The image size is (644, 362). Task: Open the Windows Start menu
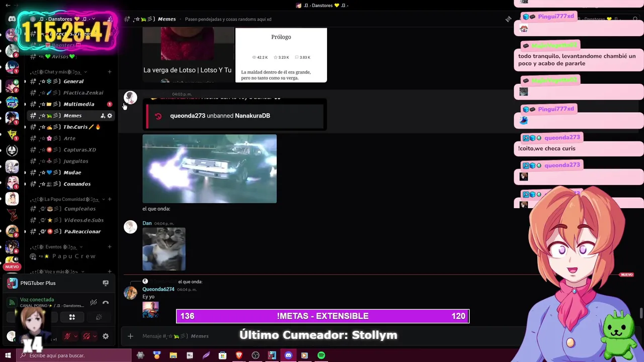pyautogui.click(x=8, y=355)
